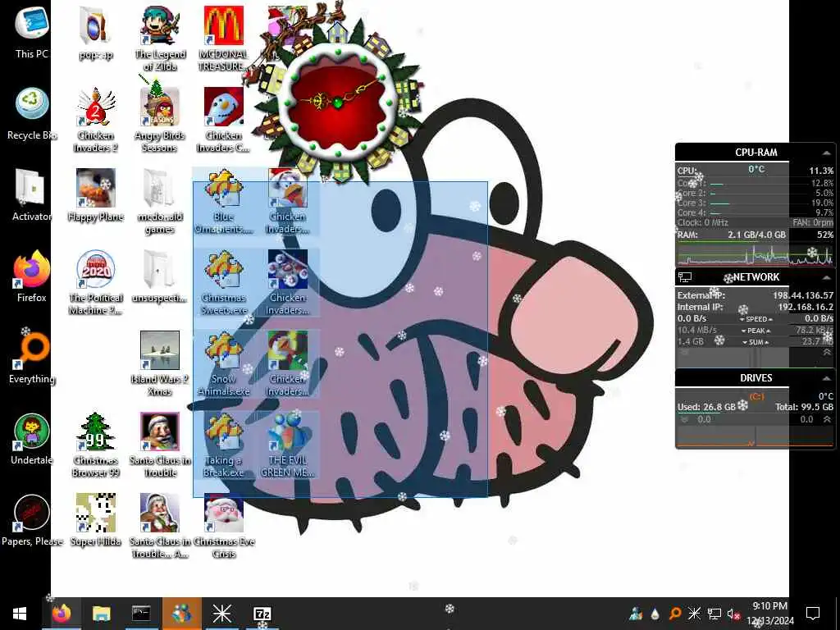The height and width of the screenshot is (630, 840).
Task: Select THE EVIL GREEN ME... shortcut
Action: 288,445
